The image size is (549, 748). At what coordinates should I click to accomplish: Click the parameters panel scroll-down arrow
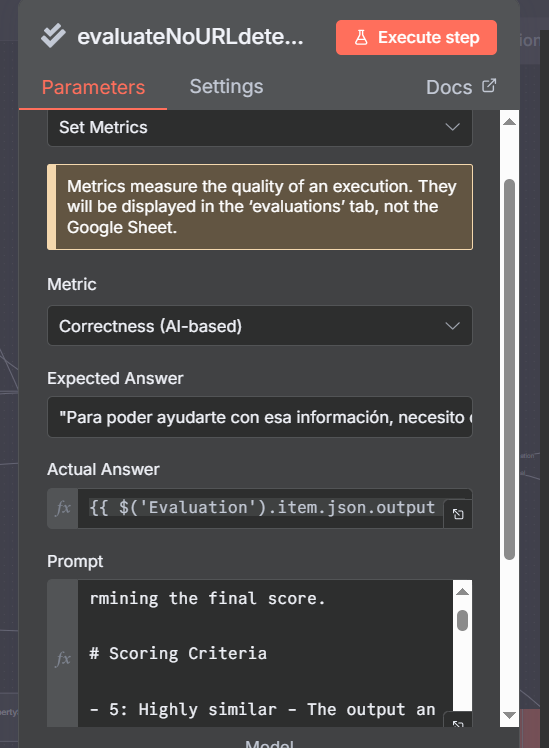(509, 715)
